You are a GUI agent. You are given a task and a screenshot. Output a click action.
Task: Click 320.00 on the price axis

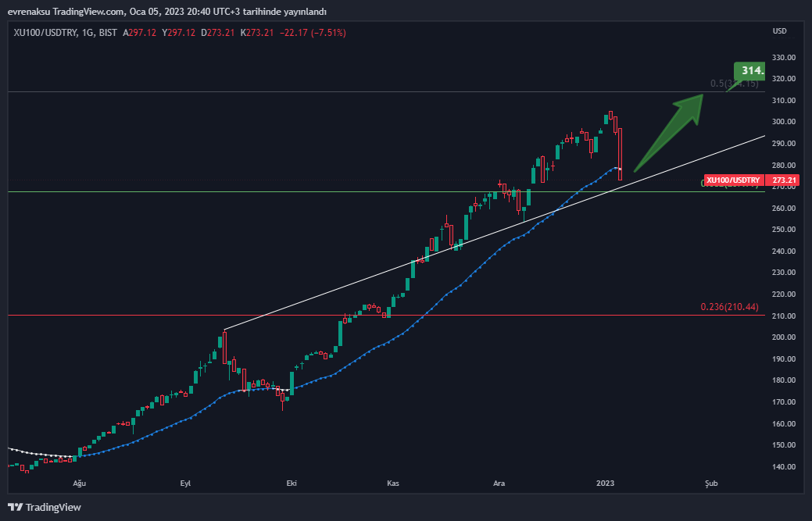click(784, 79)
